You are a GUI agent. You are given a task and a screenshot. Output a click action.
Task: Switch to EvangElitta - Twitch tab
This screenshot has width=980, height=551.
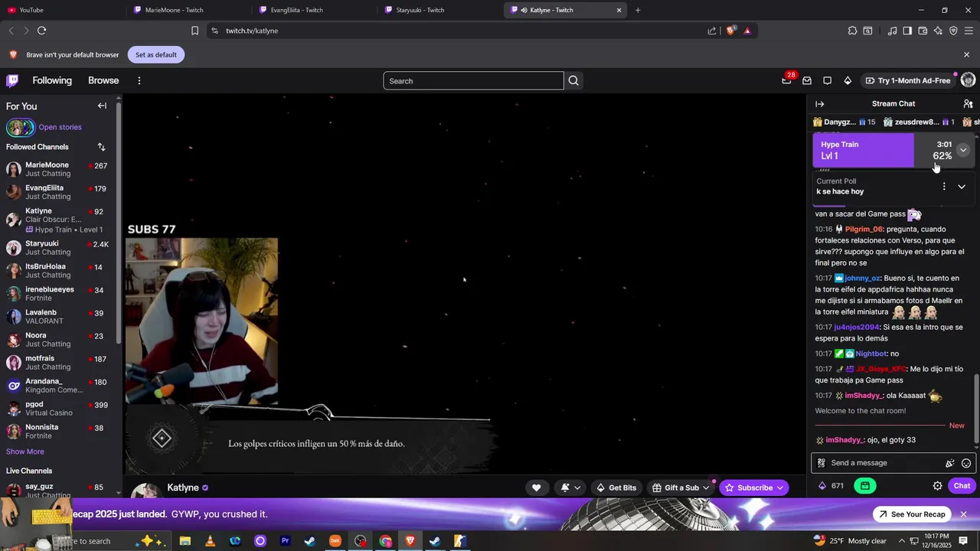coord(312,10)
